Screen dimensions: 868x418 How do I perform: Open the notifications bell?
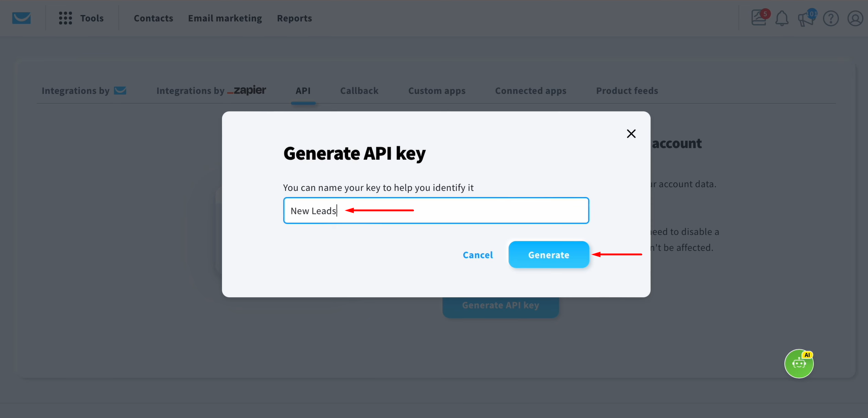[782, 18]
